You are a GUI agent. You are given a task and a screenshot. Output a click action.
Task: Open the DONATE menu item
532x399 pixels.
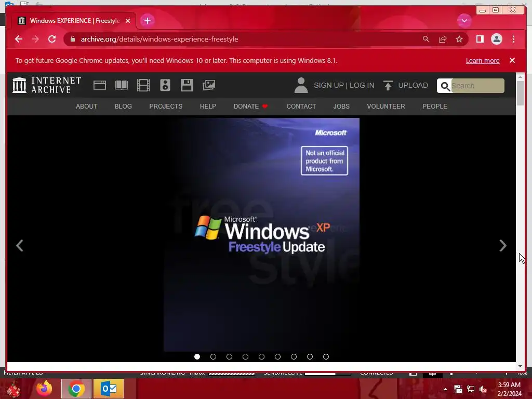pos(250,106)
